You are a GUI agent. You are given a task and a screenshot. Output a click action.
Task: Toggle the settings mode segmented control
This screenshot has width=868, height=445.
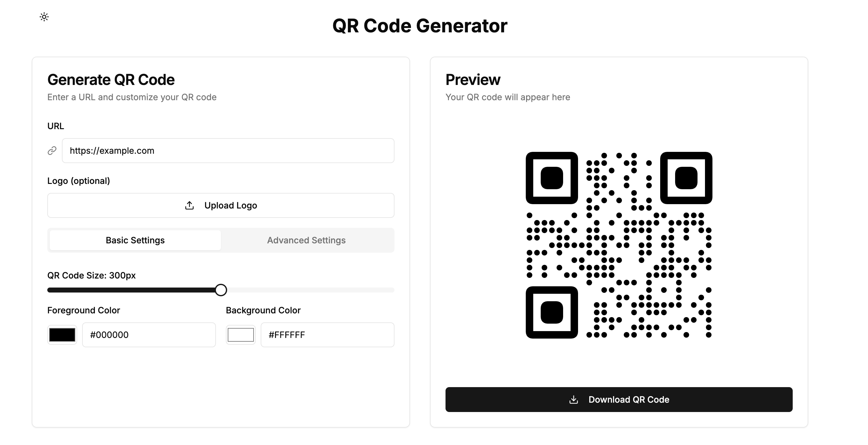point(221,240)
